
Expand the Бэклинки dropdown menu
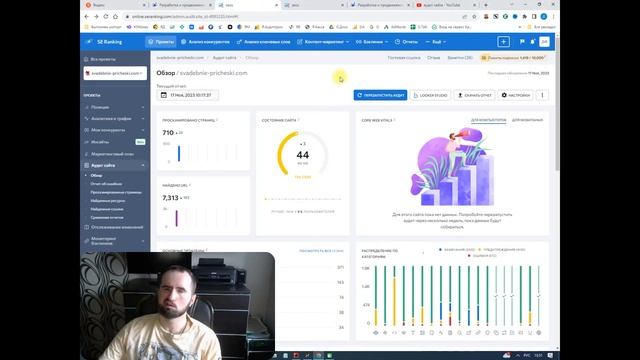point(372,42)
